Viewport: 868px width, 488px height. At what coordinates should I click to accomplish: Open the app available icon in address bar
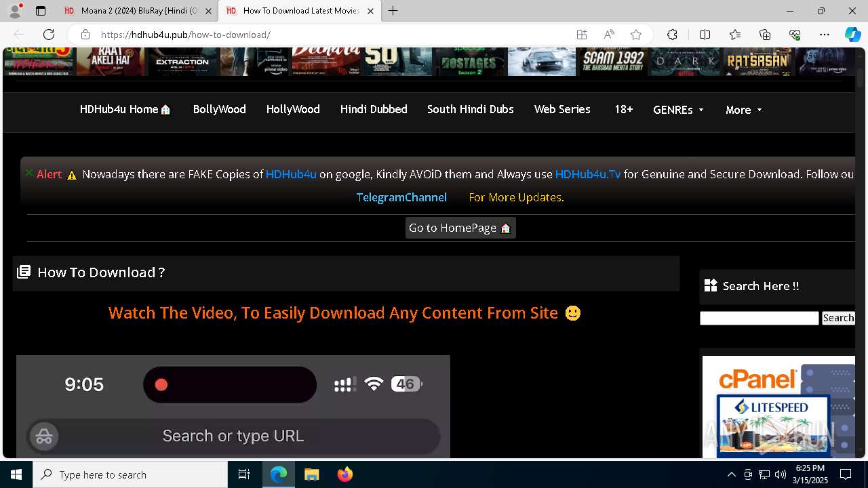582,35
